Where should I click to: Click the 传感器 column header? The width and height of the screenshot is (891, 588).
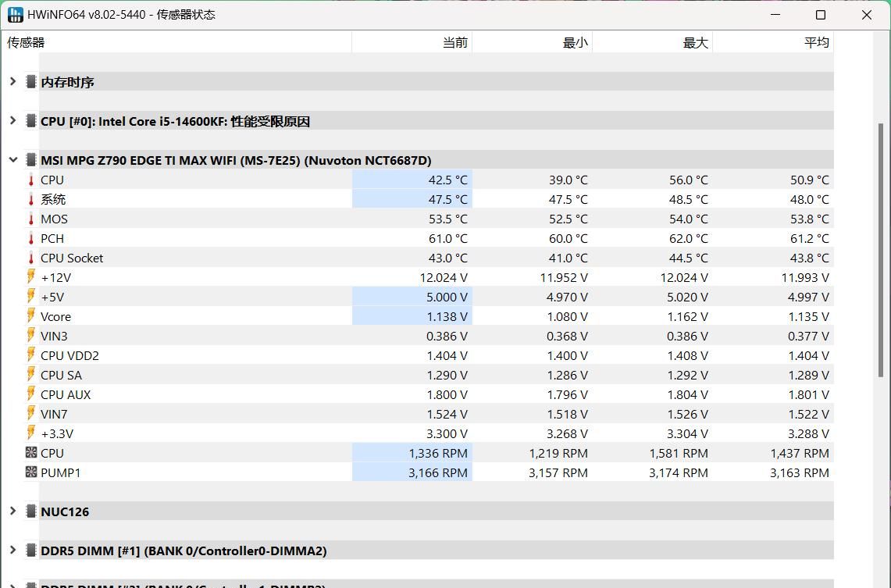click(24, 42)
